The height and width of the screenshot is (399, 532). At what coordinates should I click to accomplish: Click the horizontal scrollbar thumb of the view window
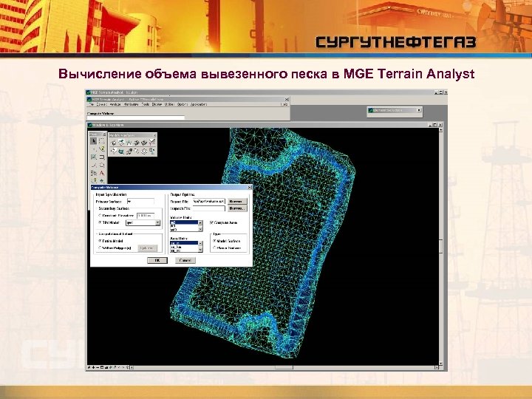coord(284,367)
